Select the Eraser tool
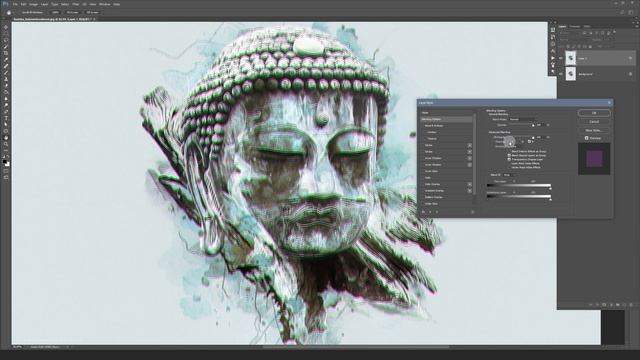640x360 pixels. [6, 92]
